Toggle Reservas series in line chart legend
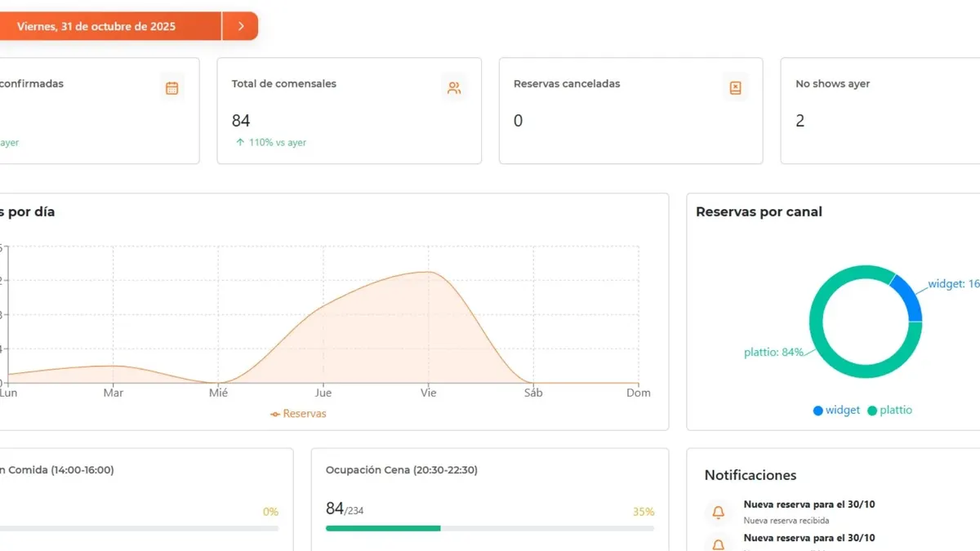980x551 pixels. coord(298,414)
